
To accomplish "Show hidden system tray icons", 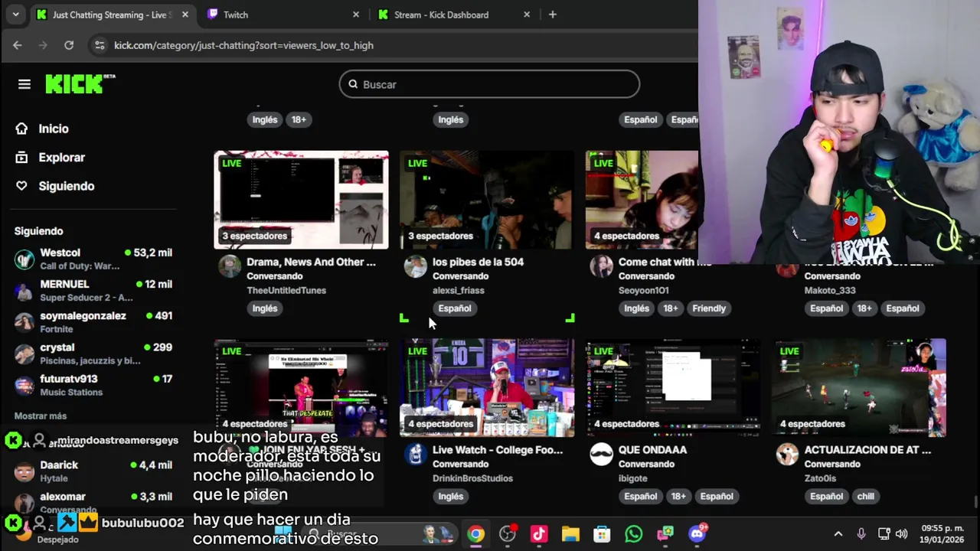I will (838, 534).
